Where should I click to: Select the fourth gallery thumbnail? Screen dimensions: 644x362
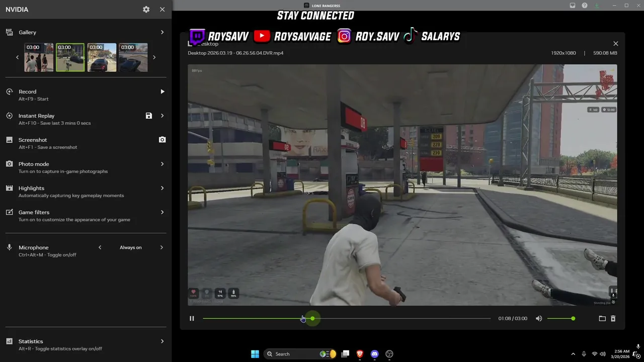click(133, 57)
